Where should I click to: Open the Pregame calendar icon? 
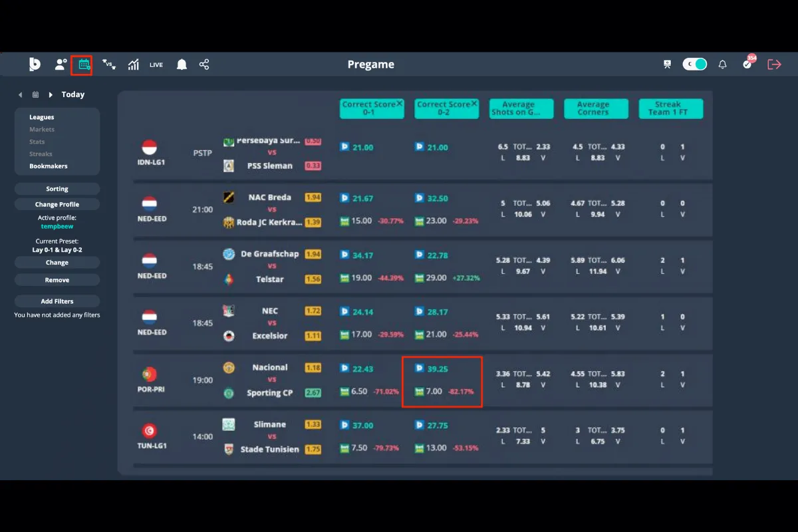point(84,65)
